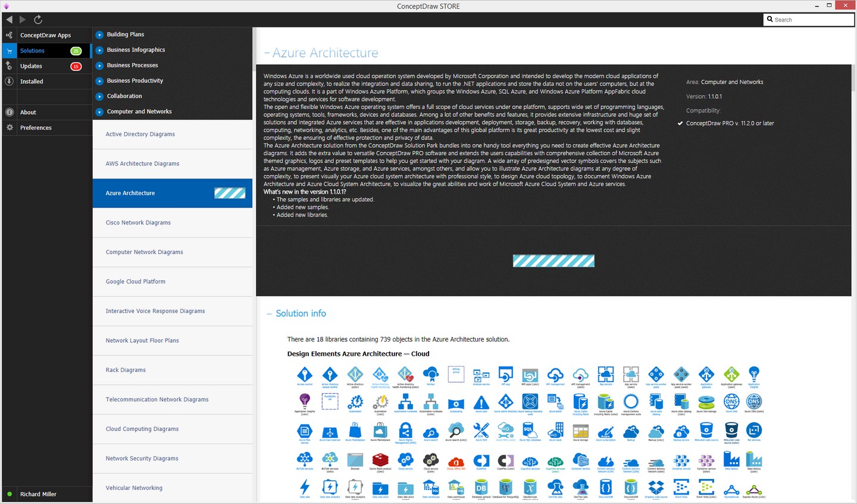
Task: Select the Advisor cloud icon
Action: point(430,374)
